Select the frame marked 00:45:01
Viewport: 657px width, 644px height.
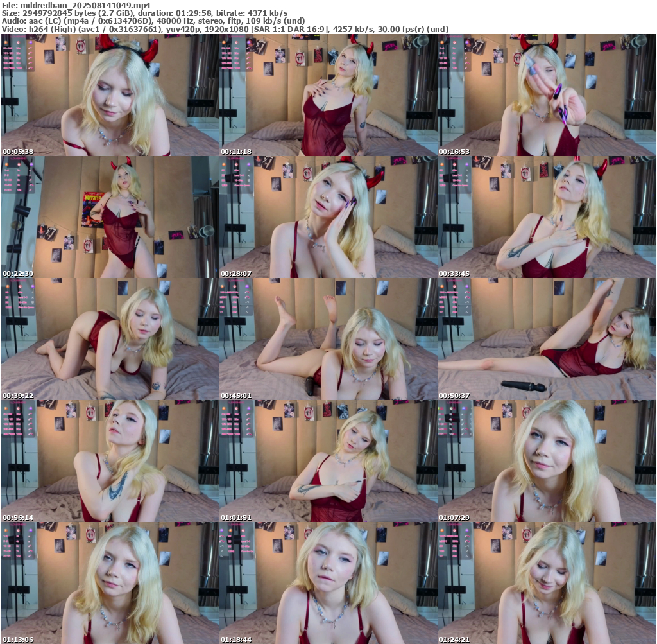(328, 339)
